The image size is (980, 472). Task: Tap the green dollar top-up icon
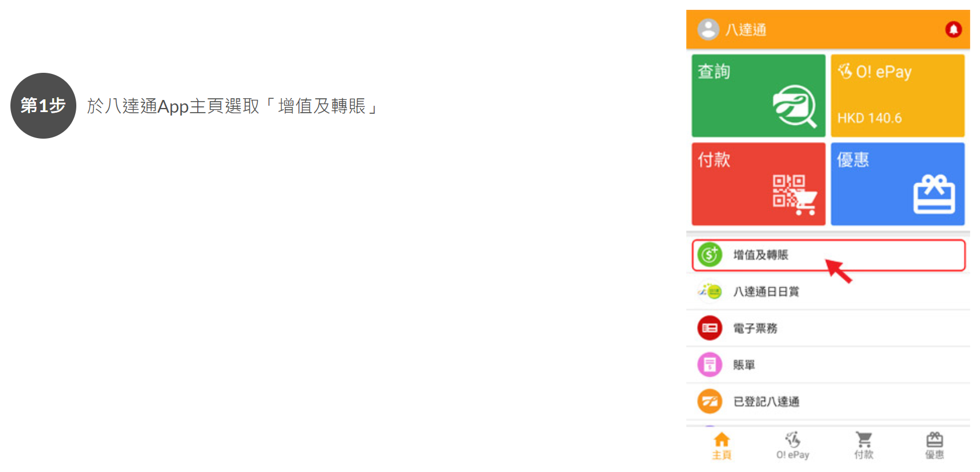tap(709, 255)
